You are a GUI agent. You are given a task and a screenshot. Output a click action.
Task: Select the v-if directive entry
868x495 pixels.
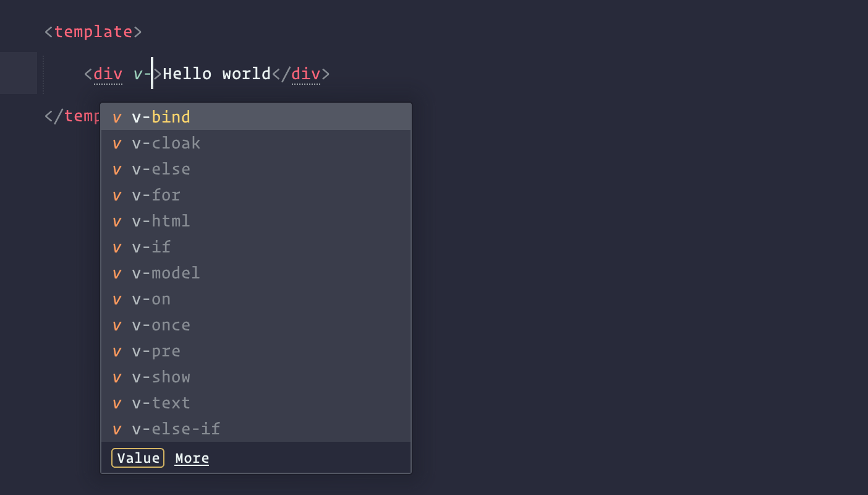[256, 247]
